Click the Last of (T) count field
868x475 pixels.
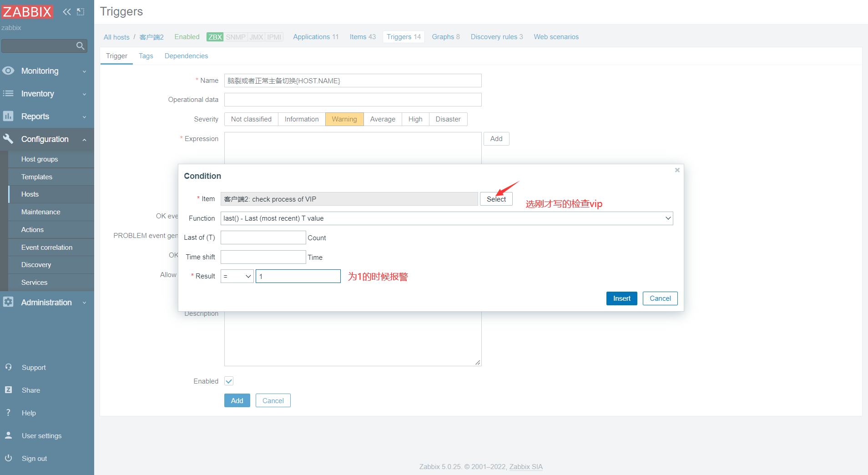pos(263,237)
